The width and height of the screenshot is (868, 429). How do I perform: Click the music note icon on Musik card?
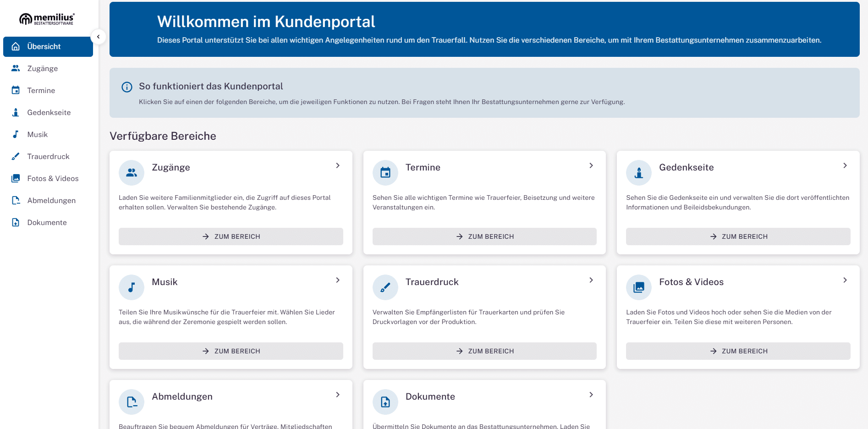coord(132,287)
